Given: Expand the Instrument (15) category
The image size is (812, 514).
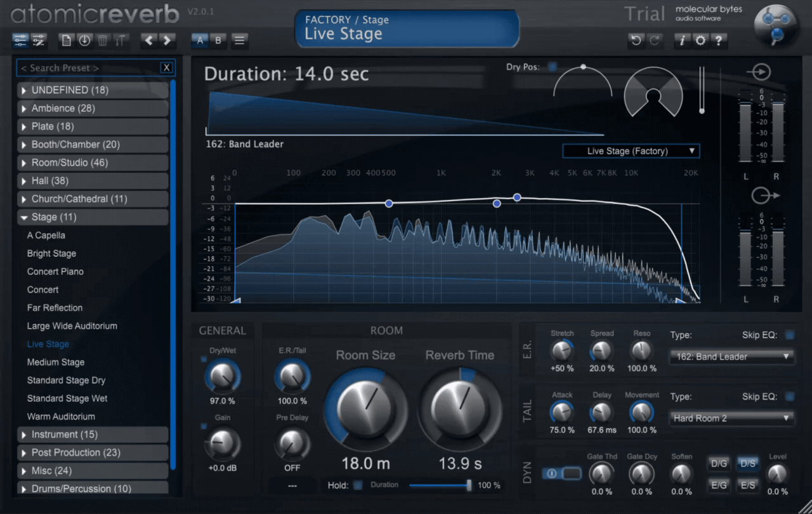Looking at the screenshot, I should 93,435.
